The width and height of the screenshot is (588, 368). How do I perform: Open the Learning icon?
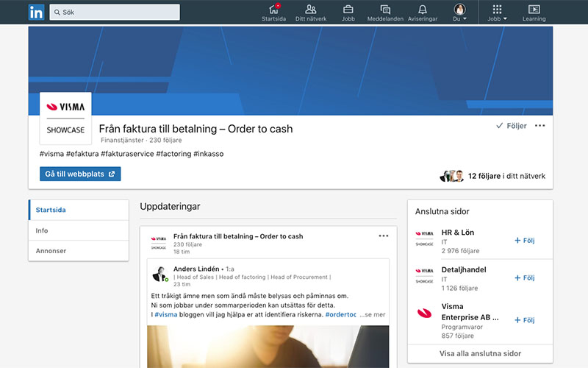click(534, 13)
